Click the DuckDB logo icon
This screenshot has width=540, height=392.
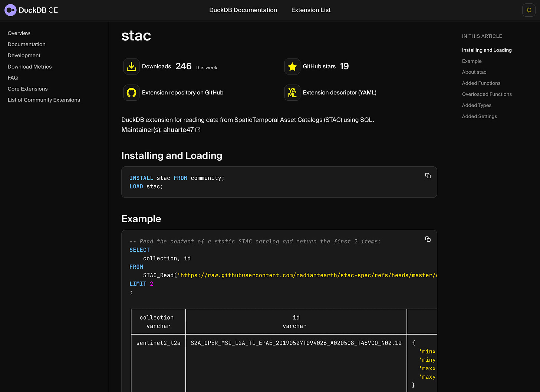(x=10, y=10)
